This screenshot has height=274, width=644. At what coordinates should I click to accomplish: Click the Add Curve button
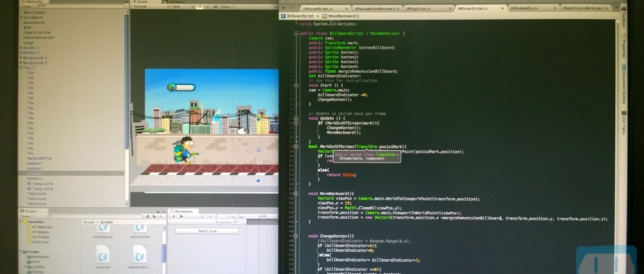pyautogui.click(x=207, y=231)
